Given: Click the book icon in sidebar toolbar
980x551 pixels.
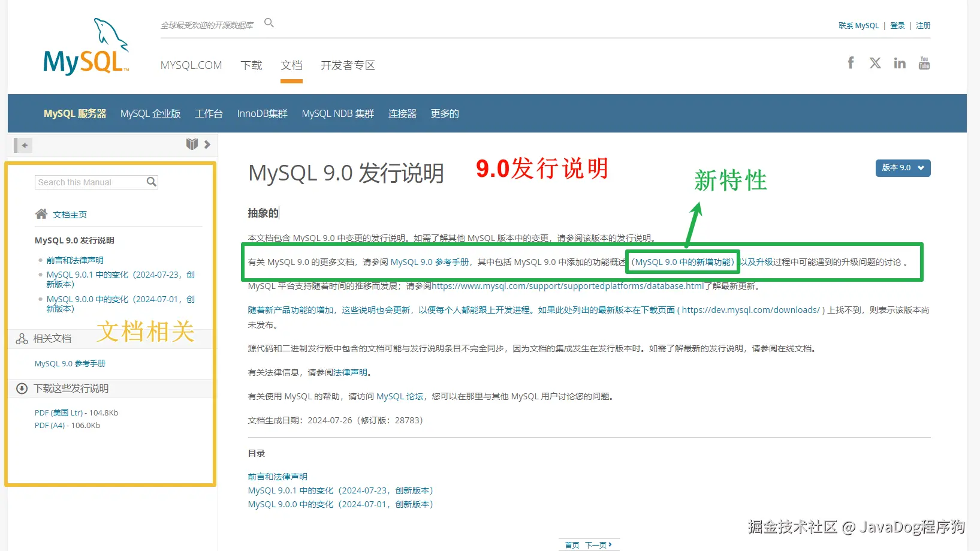Looking at the screenshot, I should [x=192, y=144].
